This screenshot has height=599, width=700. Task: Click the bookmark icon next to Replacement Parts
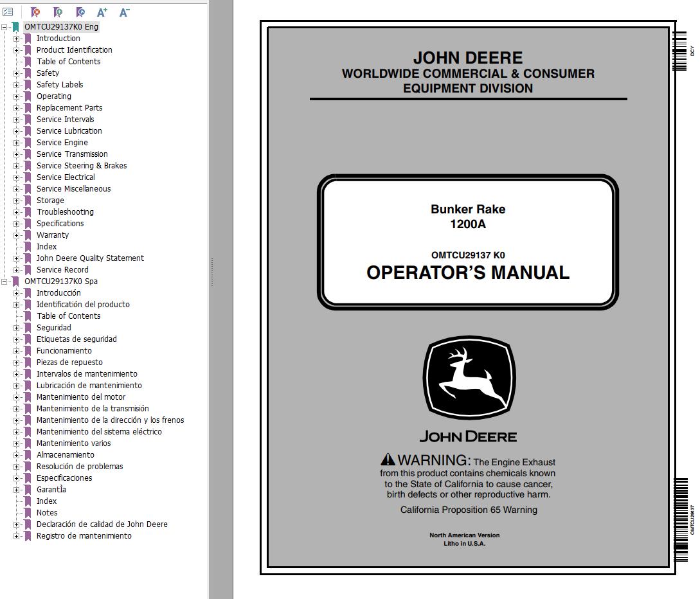point(28,108)
